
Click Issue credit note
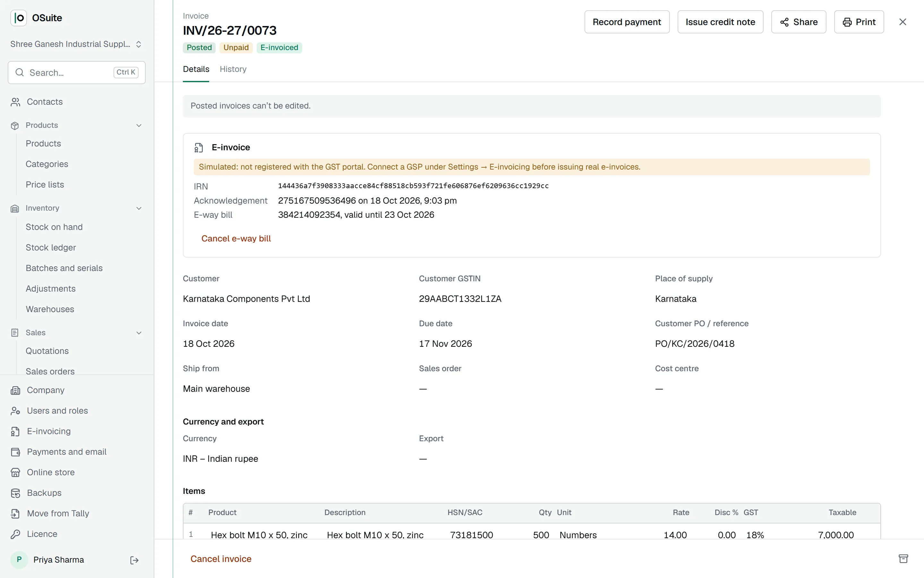720,22
